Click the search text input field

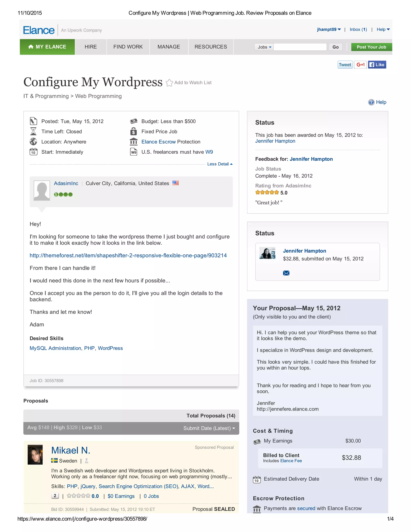(x=300, y=47)
